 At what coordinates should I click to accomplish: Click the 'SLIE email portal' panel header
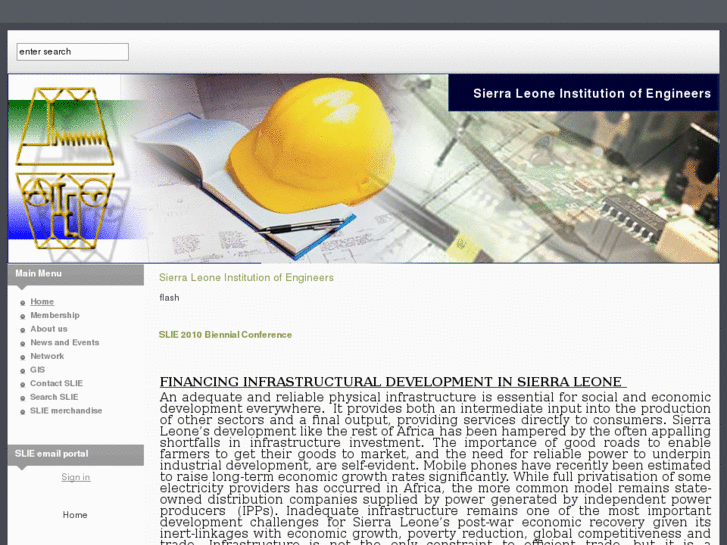tap(76, 455)
